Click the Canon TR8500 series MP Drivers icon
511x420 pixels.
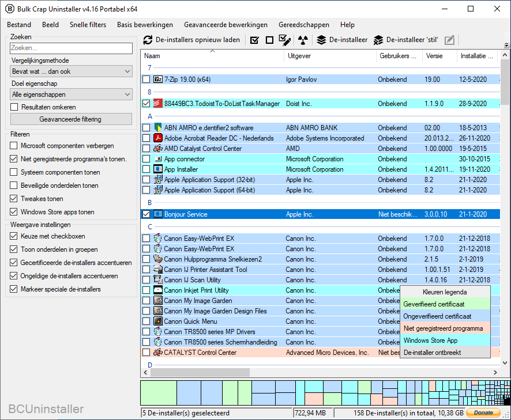tap(157, 332)
